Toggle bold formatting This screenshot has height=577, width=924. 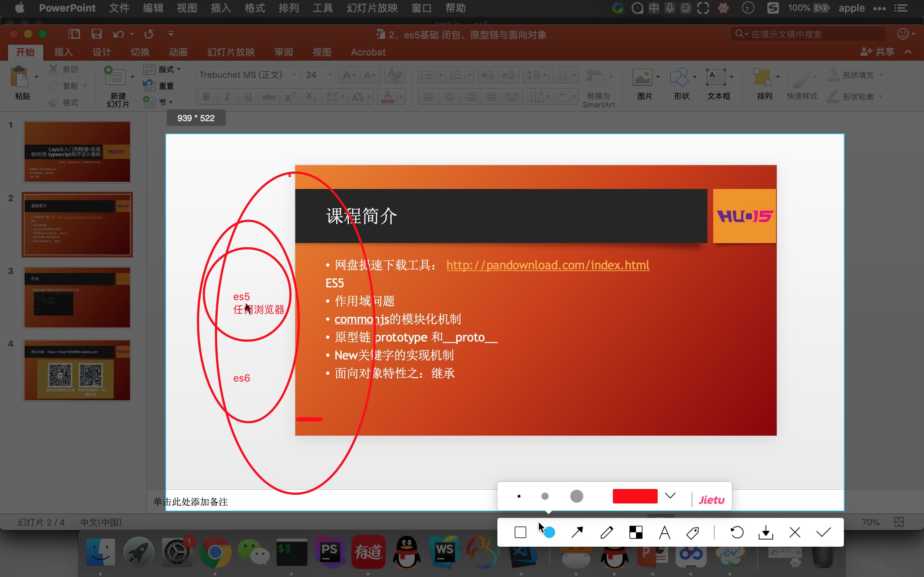point(206,97)
